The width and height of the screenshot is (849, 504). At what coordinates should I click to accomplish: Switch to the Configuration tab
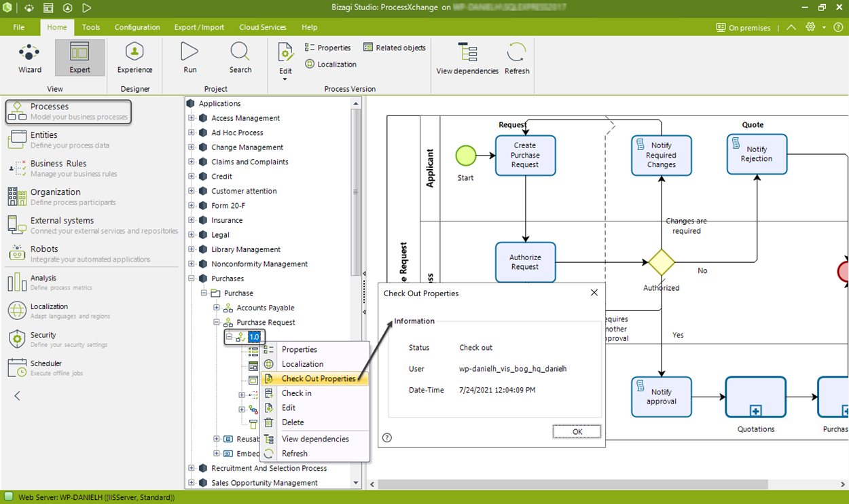coord(137,27)
